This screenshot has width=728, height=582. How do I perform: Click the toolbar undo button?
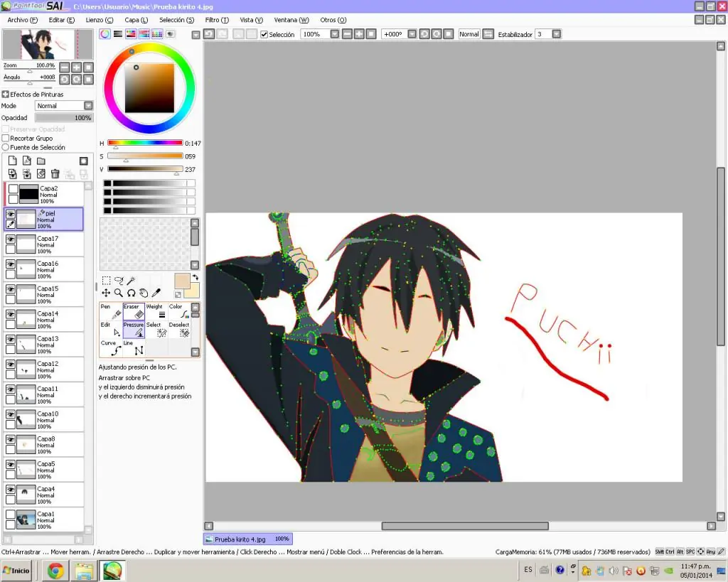click(209, 34)
